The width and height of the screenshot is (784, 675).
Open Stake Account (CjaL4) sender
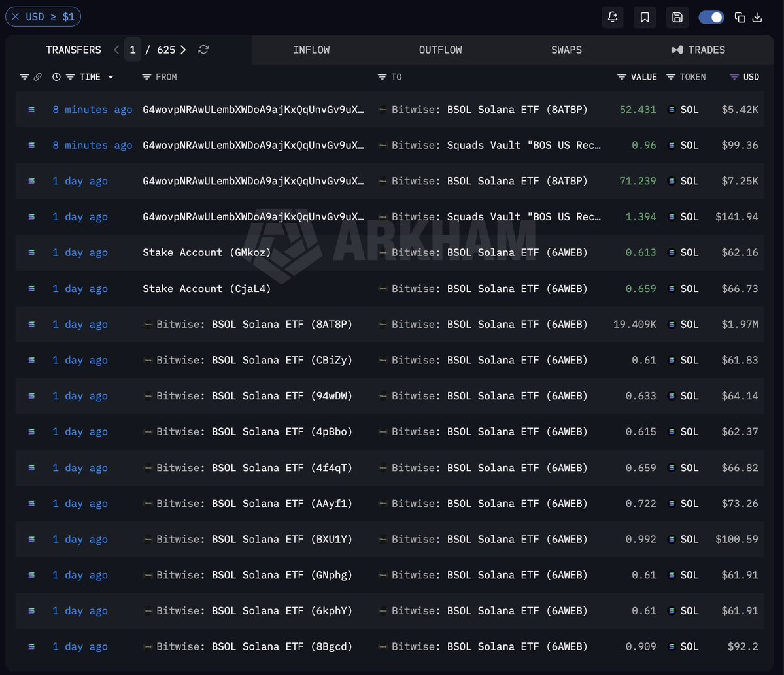(x=207, y=289)
